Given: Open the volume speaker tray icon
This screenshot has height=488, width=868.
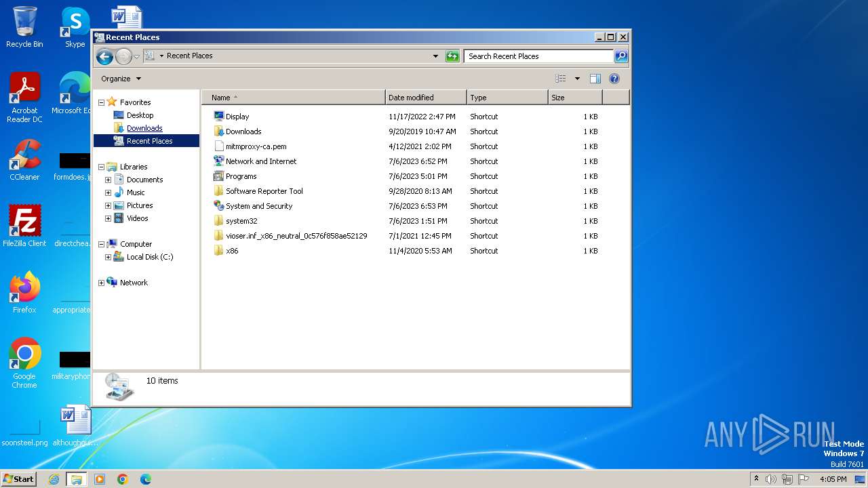Looking at the screenshot, I should pos(771,479).
